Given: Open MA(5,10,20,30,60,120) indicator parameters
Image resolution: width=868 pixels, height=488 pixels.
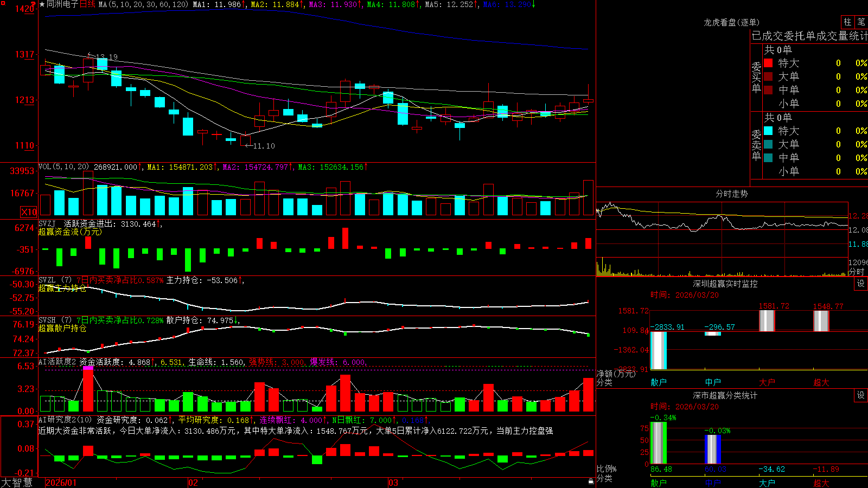Looking at the screenshot, I should (143, 4).
